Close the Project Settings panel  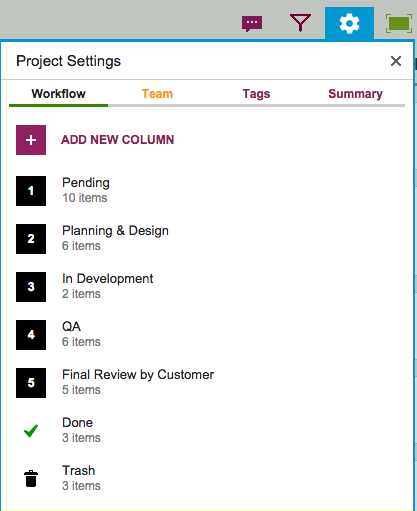(x=396, y=61)
